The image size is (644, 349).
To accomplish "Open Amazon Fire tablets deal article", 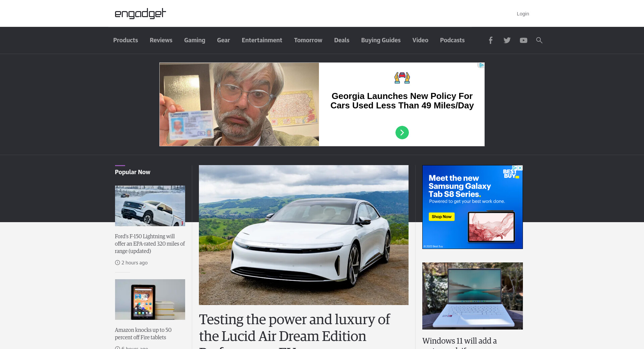I will [143, 334].
